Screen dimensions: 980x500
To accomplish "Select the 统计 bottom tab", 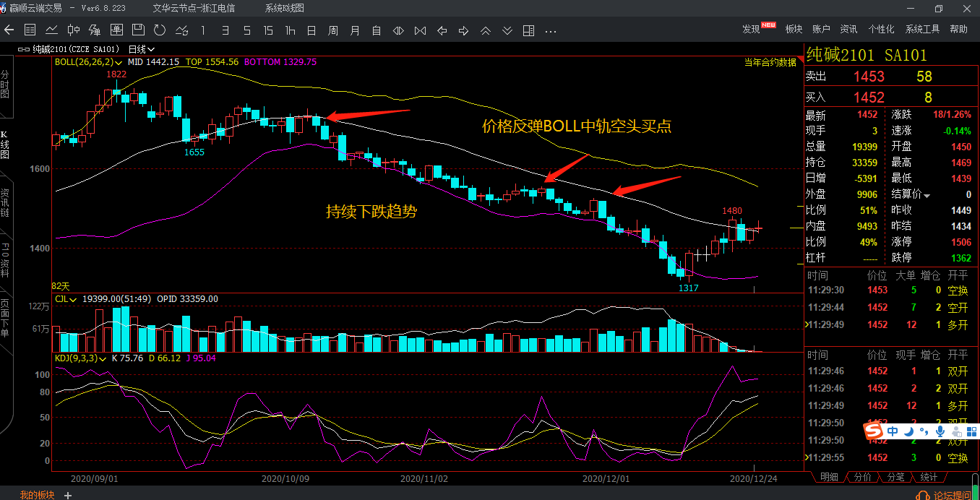I will tap(929, 478).
